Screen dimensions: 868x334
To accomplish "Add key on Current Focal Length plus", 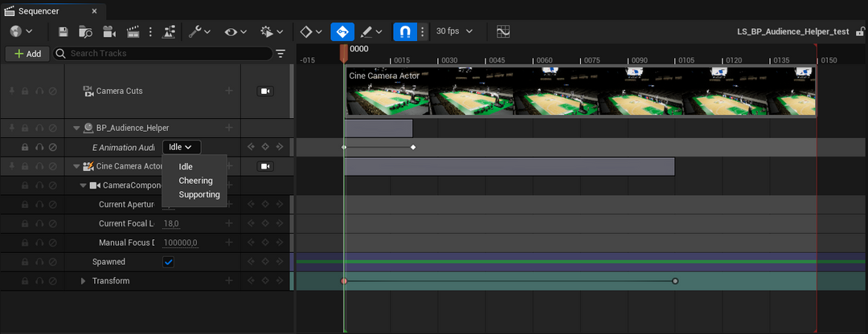I will click(228, 223).
